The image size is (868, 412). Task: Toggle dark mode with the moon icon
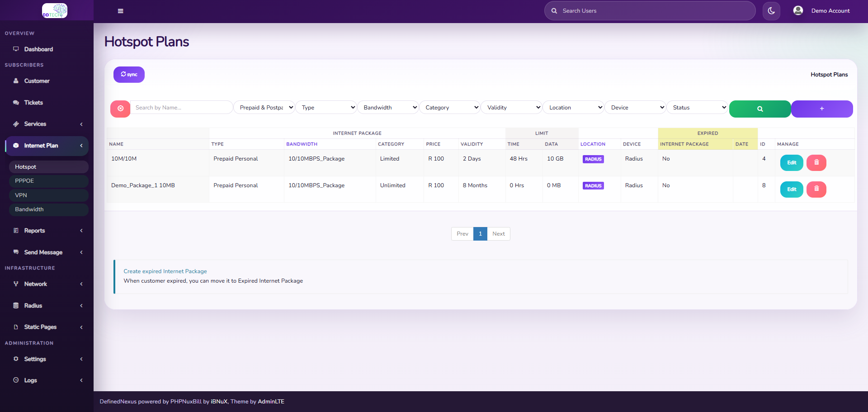(x=771, y=10)
